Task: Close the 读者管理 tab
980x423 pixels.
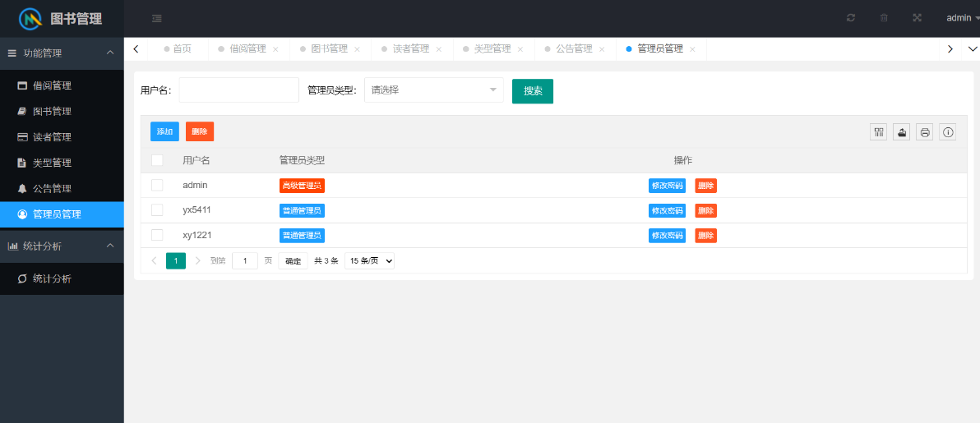Action: pyautogui.click(x=439, y=49)
